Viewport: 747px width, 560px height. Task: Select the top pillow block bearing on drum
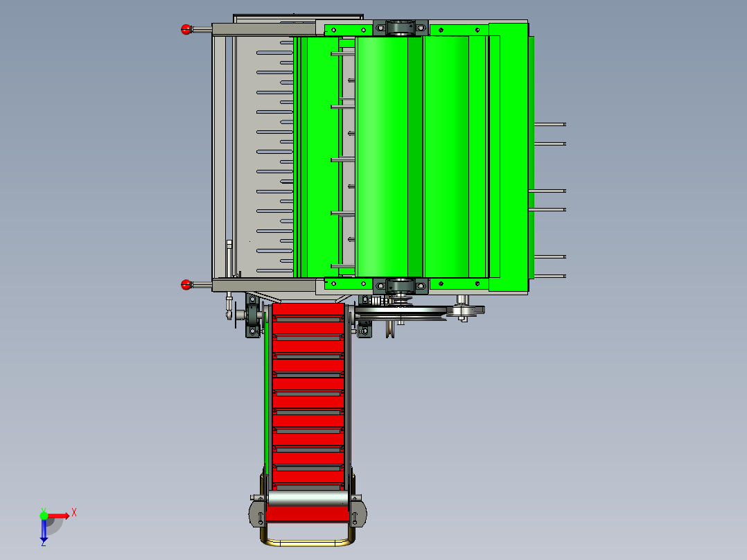pyautogui.click(x=401, y=28)
